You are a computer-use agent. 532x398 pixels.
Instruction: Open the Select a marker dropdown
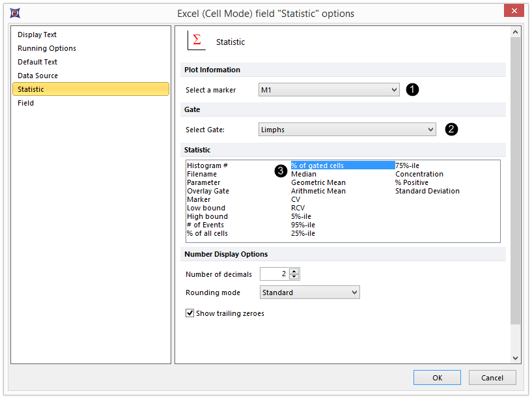click(x=329, y=90)
